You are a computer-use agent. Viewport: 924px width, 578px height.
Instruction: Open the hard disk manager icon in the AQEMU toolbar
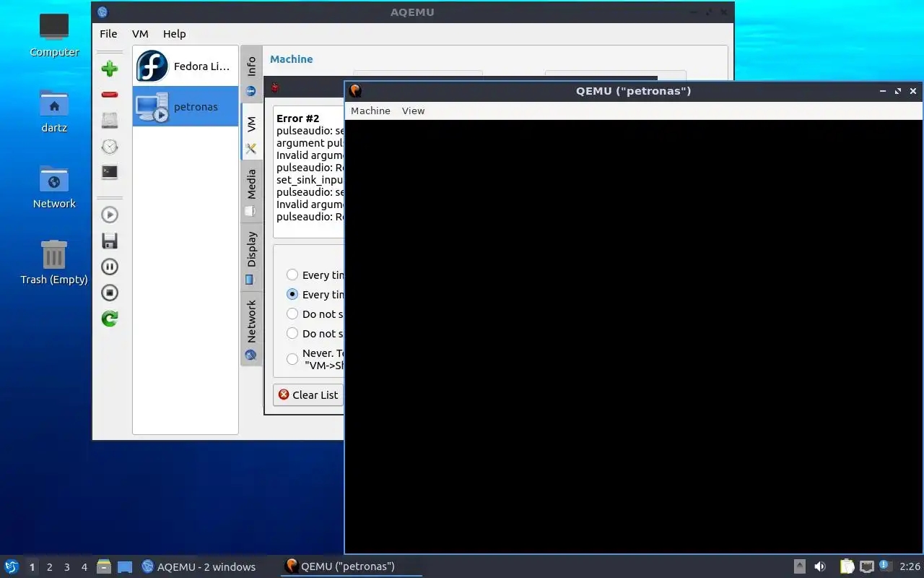pyautogui.click(x=110, y=121)
